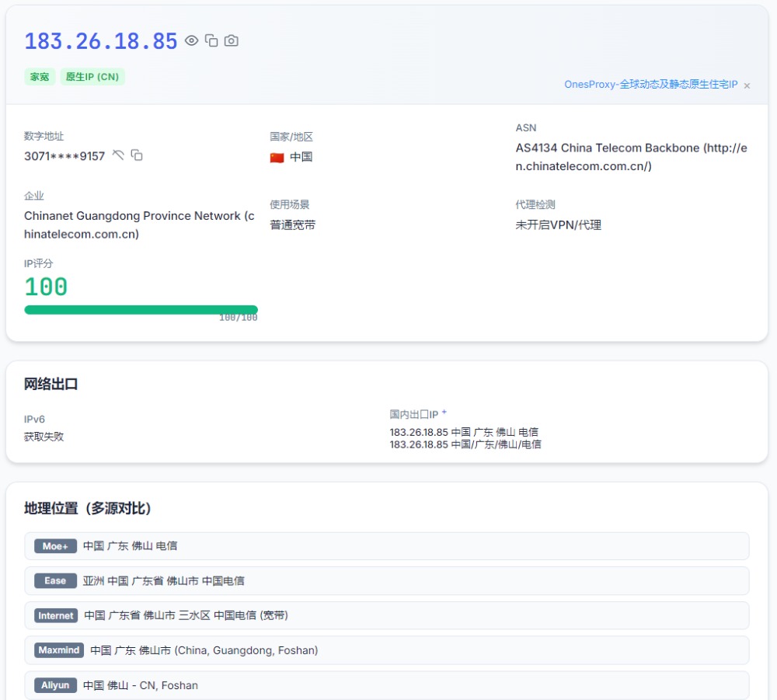This screenshot has width=777, height=700.
Task: Dismiss the OnesProxy ad banner
Action: (747, 85)
